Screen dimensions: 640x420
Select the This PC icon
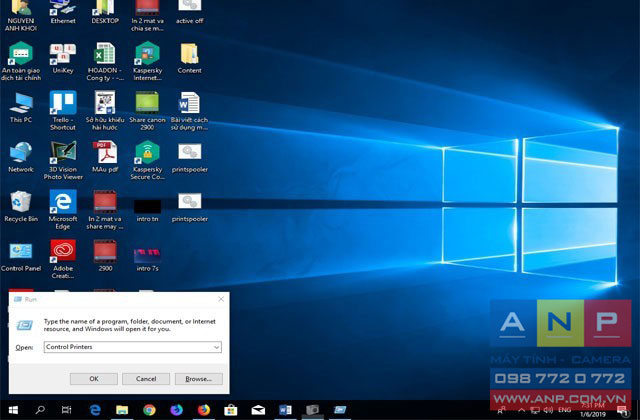click(21, 107)
